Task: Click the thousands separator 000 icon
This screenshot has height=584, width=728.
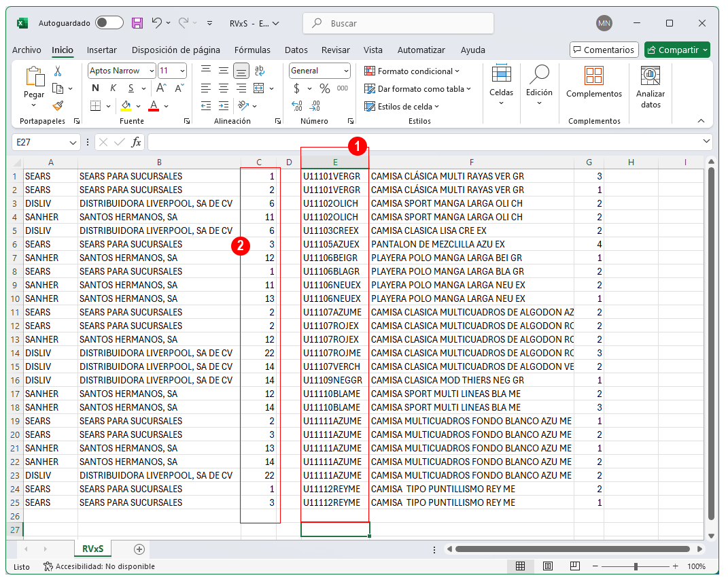Action: click(343, 88)
